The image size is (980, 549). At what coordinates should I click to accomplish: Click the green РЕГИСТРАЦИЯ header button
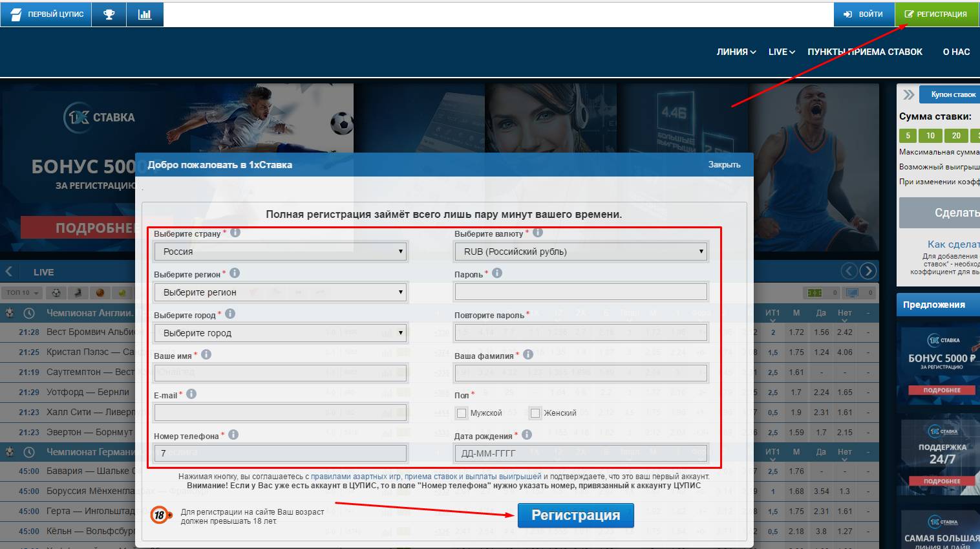pos(936,14)
